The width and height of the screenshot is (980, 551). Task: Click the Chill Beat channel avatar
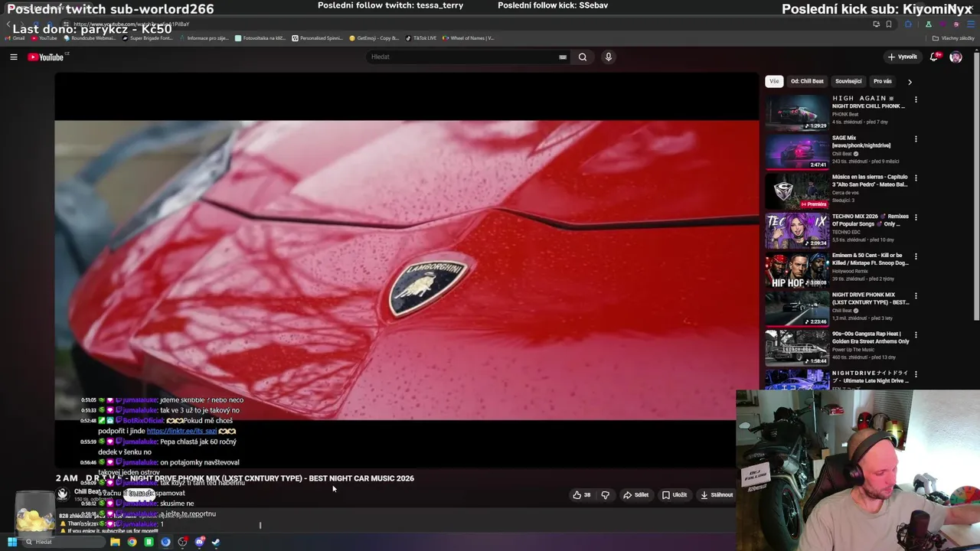[63, 494]
